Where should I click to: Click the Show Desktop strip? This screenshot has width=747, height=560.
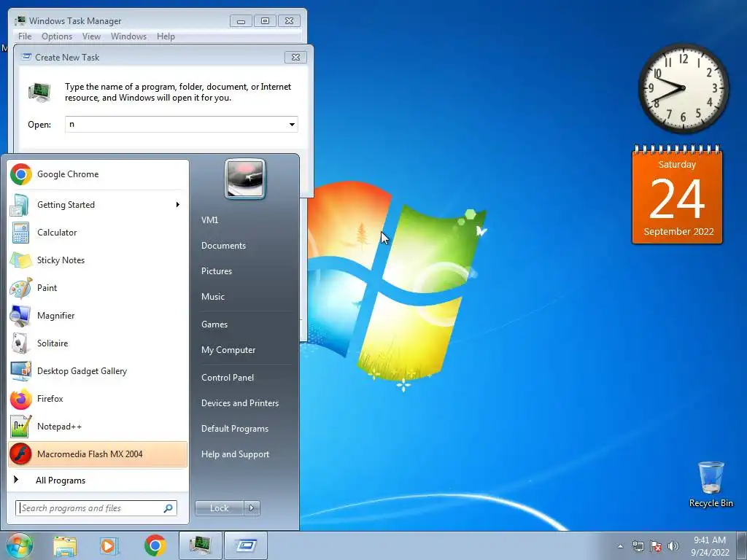[x=742, y=545]
